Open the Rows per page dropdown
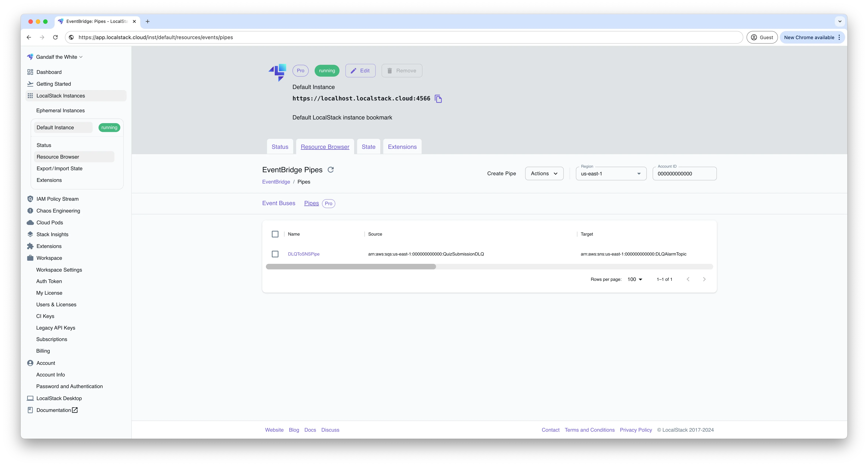 (635, 279)
